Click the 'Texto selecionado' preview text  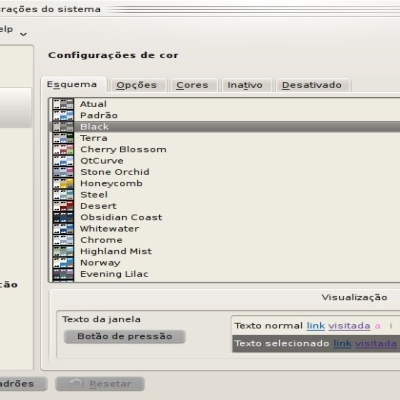pyautogui.click(x=282, y=343)
